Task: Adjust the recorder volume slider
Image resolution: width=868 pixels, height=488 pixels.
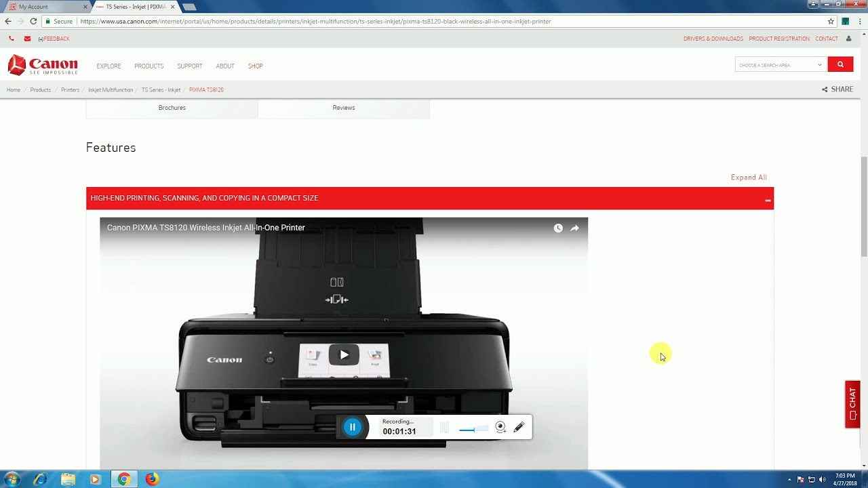Action: [473, 429]
